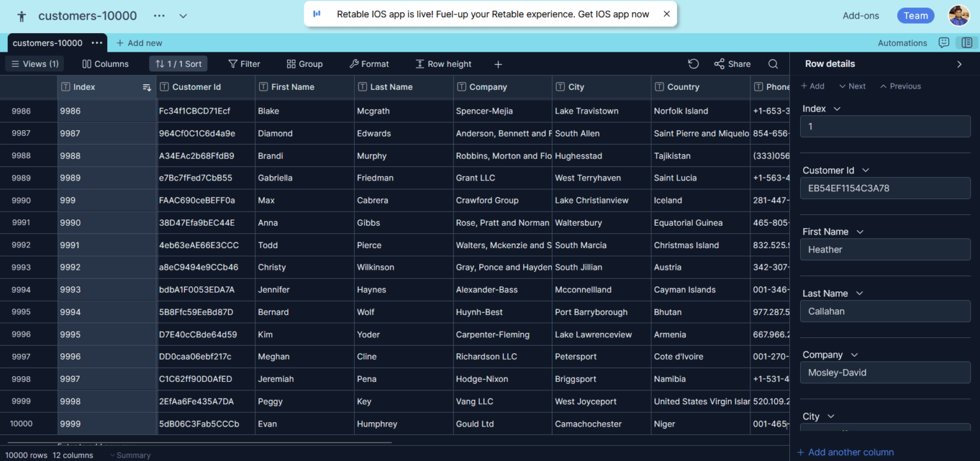Toggle sort on the Index column header

(x=147, y=87)
